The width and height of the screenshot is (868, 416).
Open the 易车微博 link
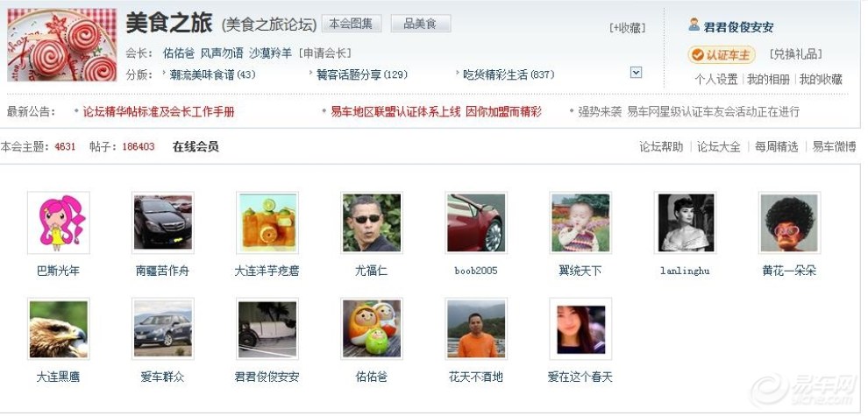point(834,146)
